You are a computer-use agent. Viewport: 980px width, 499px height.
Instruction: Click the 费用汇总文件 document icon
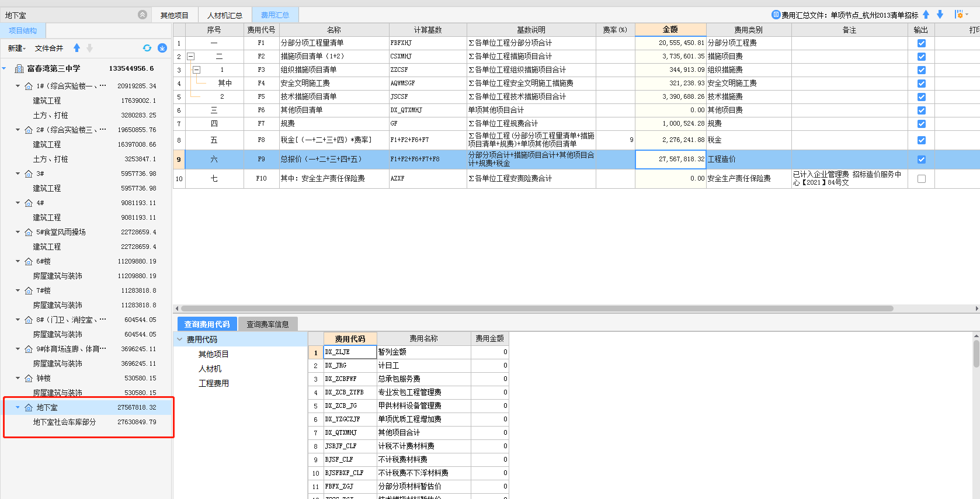[x=776, y=15]
